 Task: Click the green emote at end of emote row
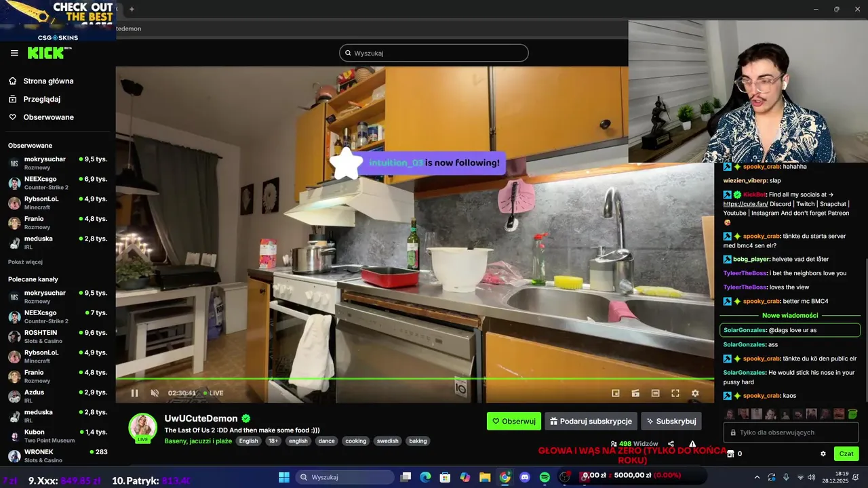[852, 413]
